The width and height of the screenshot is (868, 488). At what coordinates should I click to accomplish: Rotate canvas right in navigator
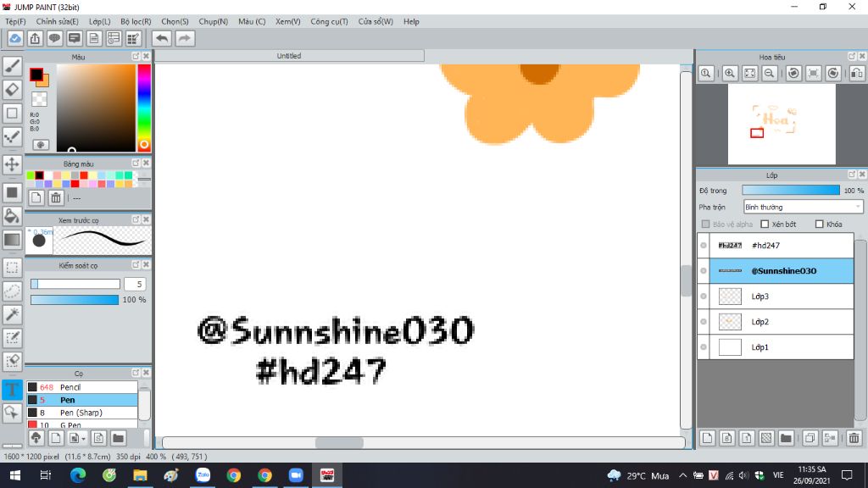(x=833, y=73)
